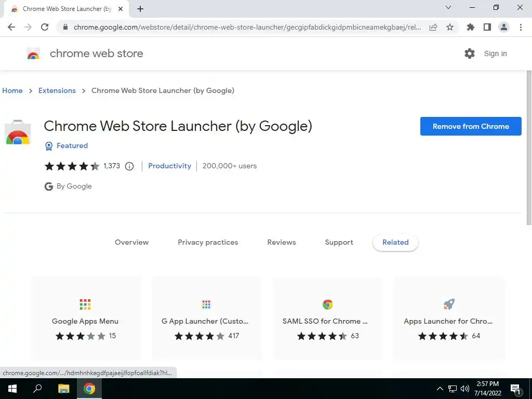
Task: Click the Sign in link
Action: (x=495, y=54)
